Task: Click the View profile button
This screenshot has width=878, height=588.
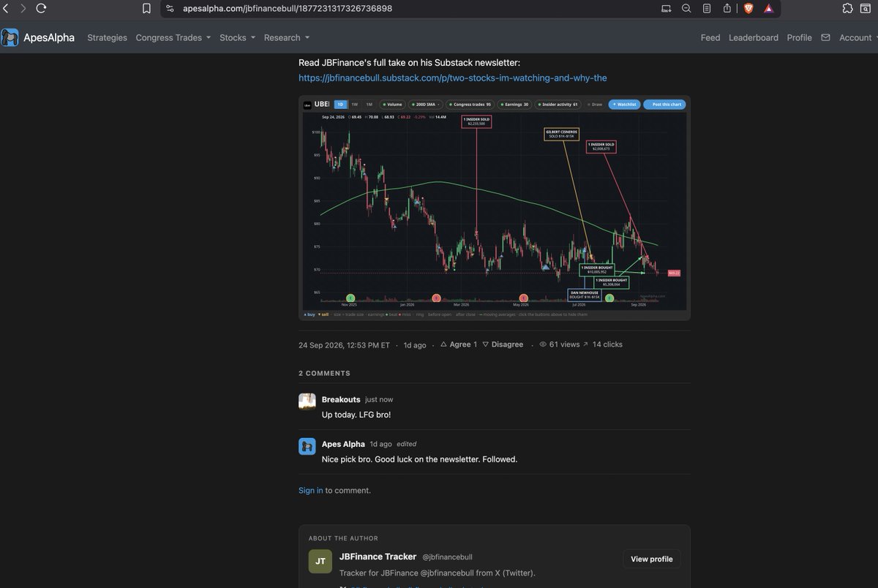Action: pos(652,559)
